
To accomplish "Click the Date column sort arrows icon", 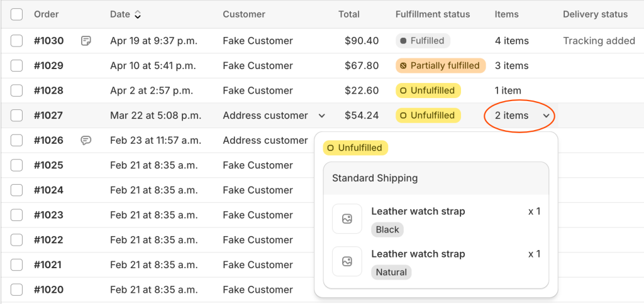I will 138,14.
